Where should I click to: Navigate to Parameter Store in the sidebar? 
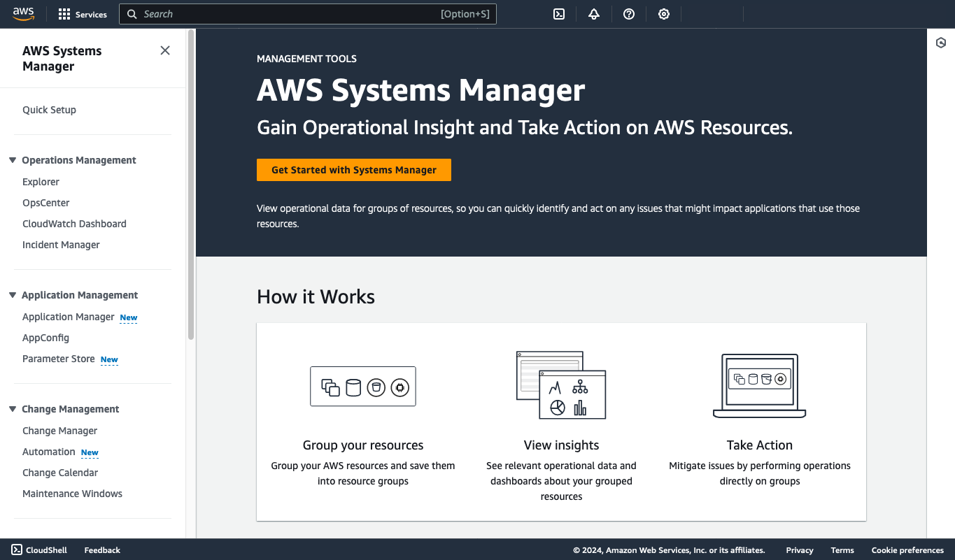click(x=58, y=359)
